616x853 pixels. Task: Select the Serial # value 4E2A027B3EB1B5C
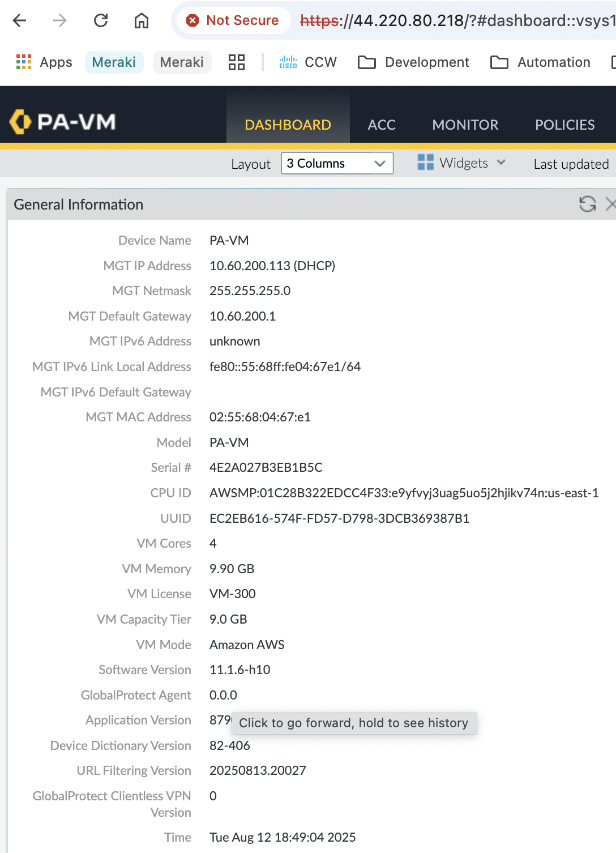pyautogui.click(x=266, y=467)
